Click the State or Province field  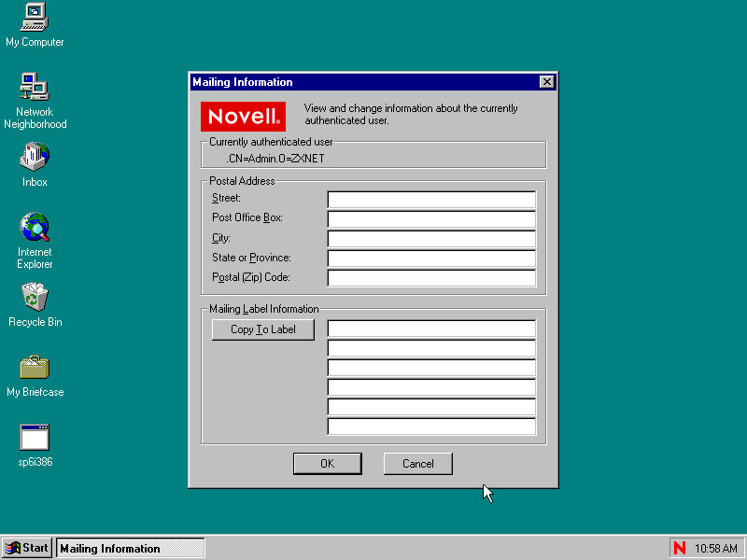tap(431, 259)
